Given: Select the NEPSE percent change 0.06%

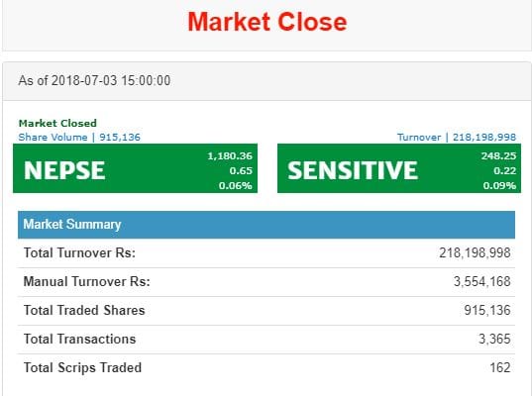Looking at the screenshot, I should click(235, 186).
